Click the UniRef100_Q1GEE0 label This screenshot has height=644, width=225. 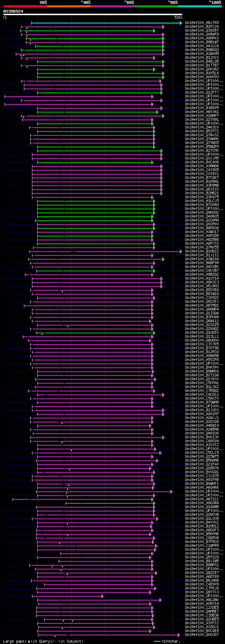coord(202,333)
